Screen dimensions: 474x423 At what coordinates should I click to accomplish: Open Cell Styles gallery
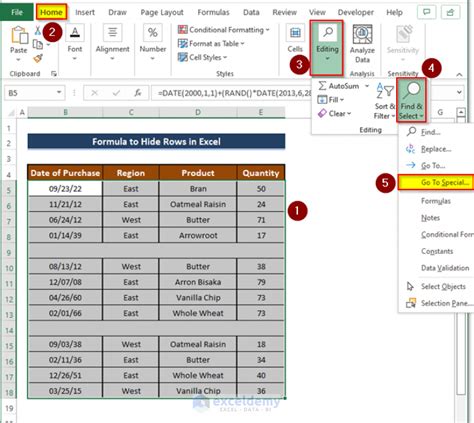[203, 57]
